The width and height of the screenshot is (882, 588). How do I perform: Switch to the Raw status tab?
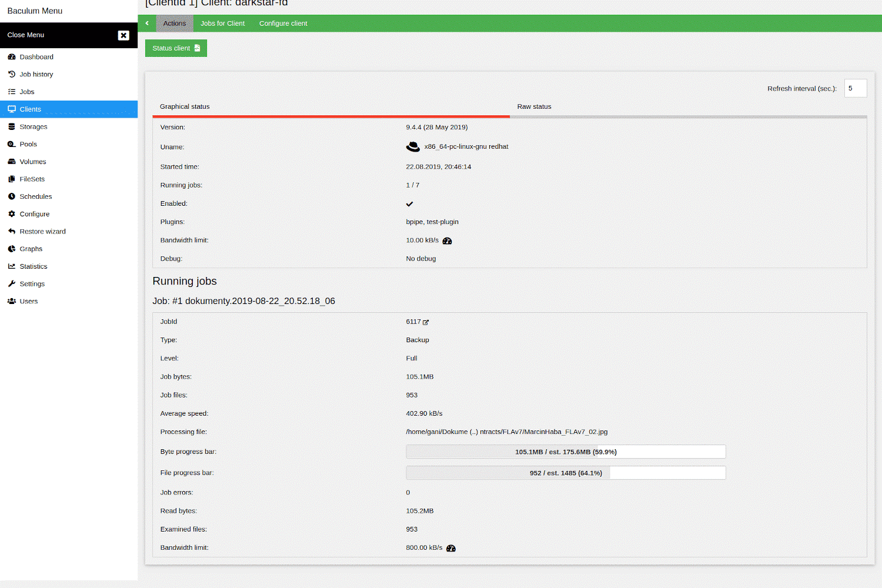coord(534,107)
